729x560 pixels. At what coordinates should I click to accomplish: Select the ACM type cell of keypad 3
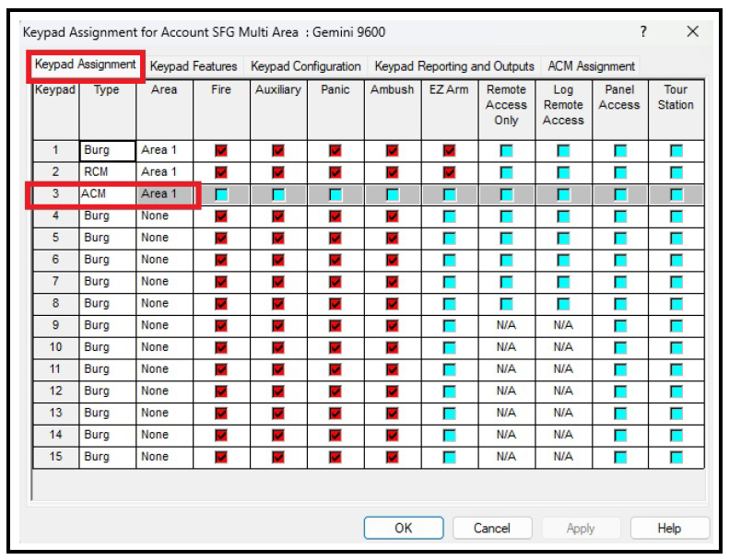108,194
